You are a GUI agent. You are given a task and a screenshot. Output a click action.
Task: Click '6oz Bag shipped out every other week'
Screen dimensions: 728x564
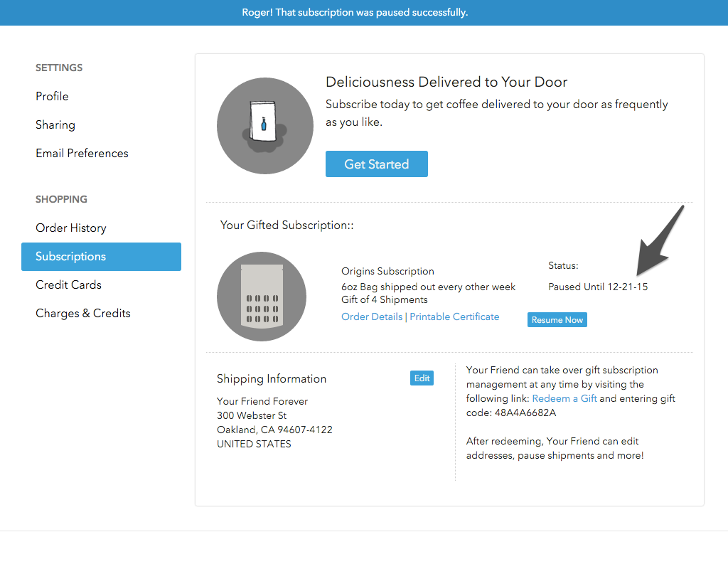point(428,287)
